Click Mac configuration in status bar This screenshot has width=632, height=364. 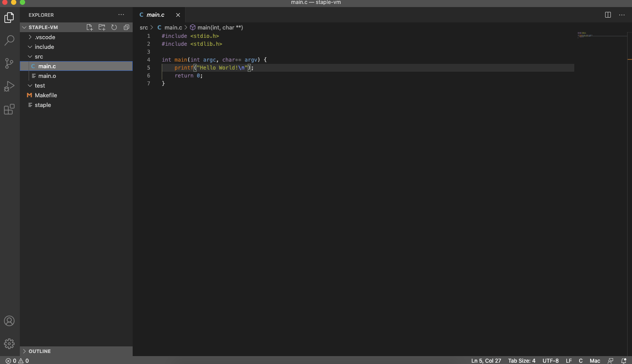(x=595, y=360)
